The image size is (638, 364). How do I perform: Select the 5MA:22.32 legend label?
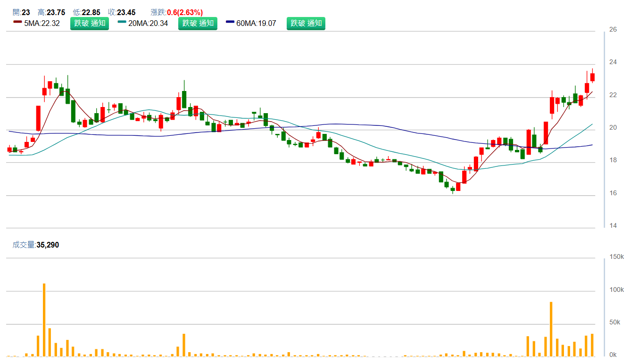pyautogui.click(x=42, y=24)
